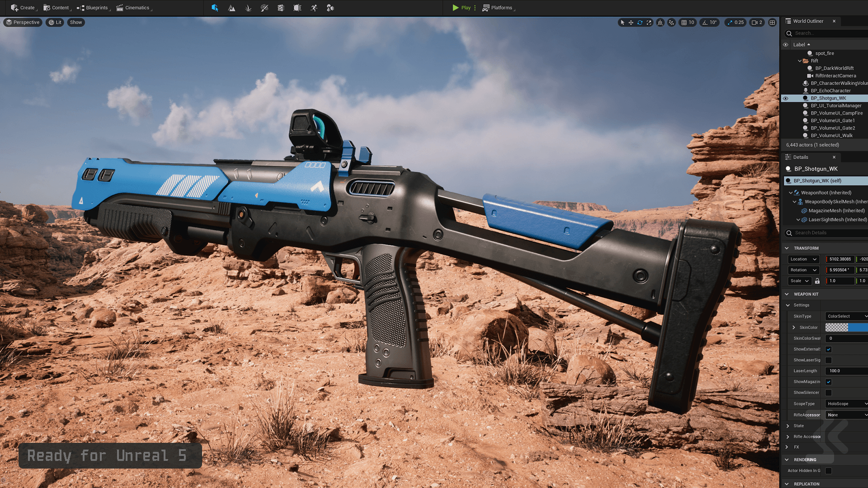
Task: Sort outliner by Label column
Action: point(801,45)
